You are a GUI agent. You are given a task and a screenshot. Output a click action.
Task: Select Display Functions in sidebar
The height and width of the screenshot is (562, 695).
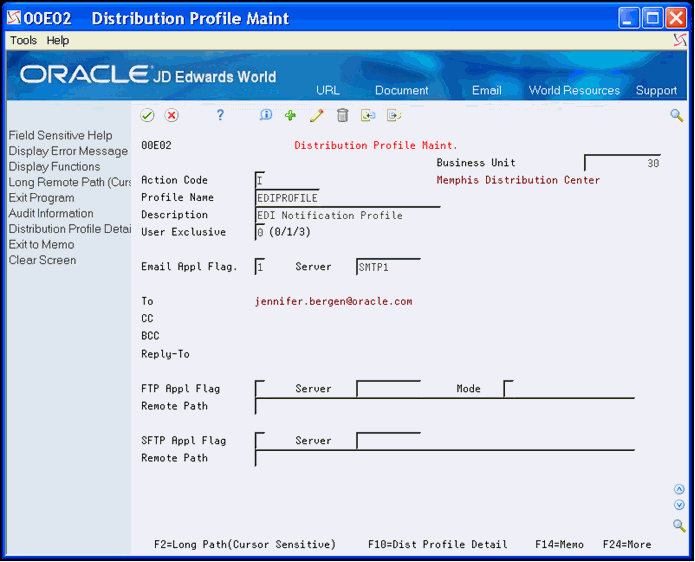point(55,167)
